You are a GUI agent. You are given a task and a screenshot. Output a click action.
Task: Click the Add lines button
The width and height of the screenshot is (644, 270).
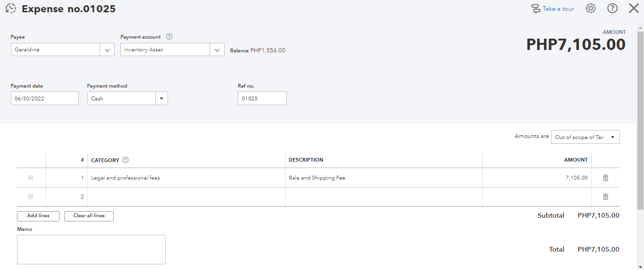[38, 216]
